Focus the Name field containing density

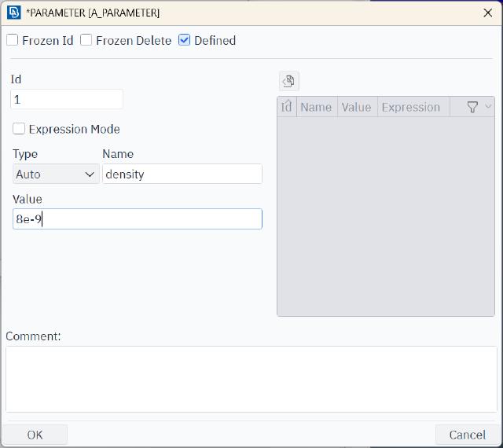coord(182,174)
